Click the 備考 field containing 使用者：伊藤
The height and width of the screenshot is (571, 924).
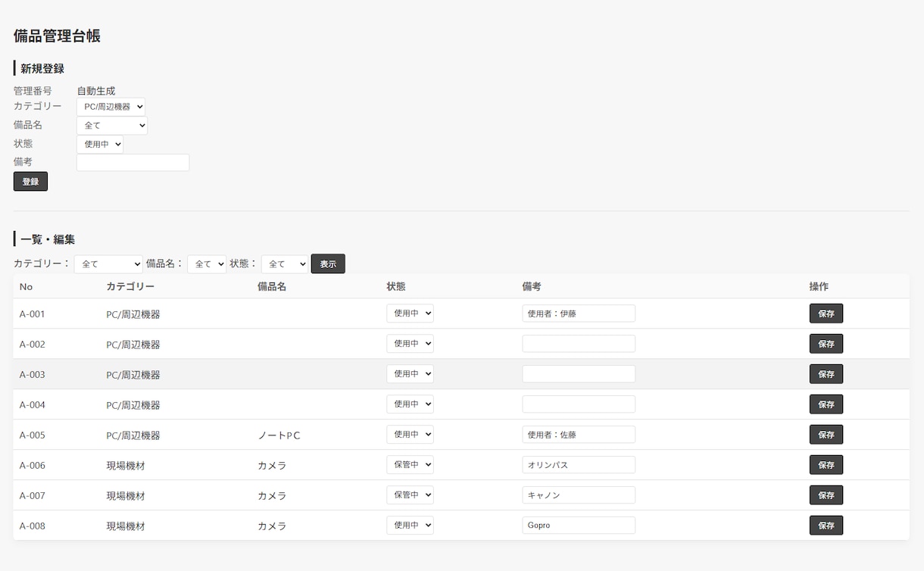point(579,314)
